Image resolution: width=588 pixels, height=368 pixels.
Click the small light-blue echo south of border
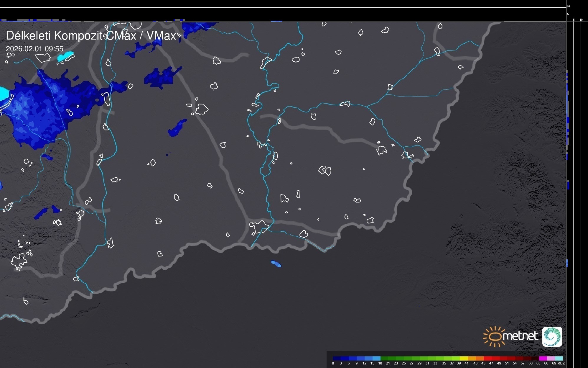(x=276, y=264)
